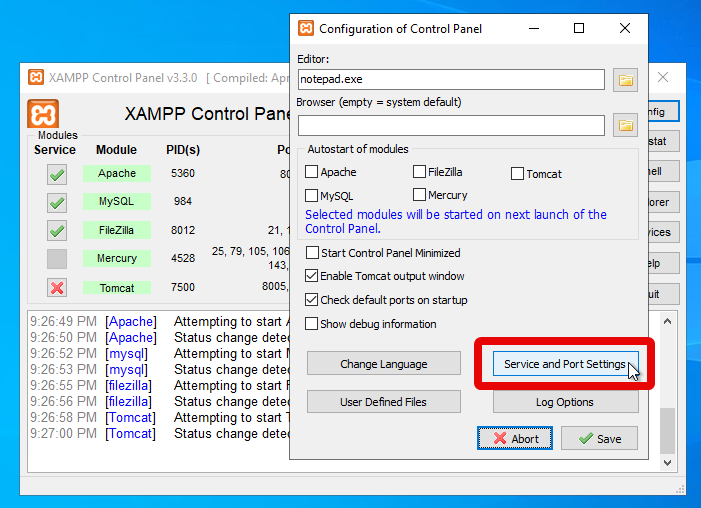Image resolution: width=701 pixels, height=508 pixels.
Task: Open Log Options
Action: pos(566,402)
